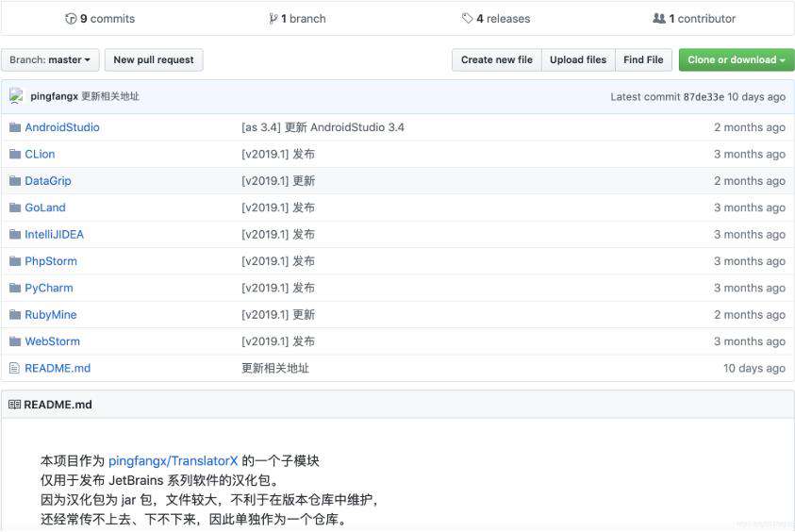
Task: Open the 4 releases link
Action: [x=496, y=19]
